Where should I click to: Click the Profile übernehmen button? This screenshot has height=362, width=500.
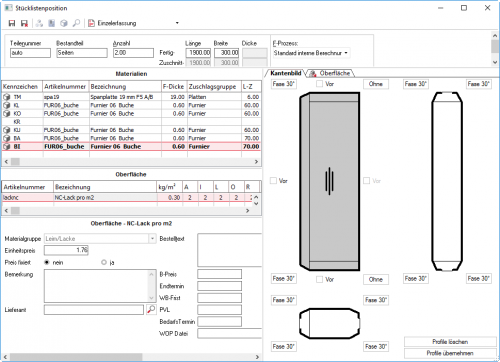[450, 353]
